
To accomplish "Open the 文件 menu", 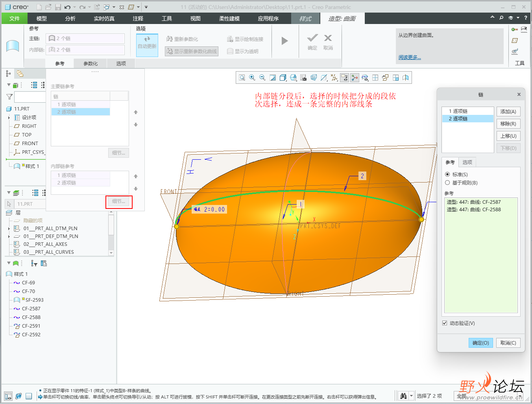I will click(x=15, y=18).
